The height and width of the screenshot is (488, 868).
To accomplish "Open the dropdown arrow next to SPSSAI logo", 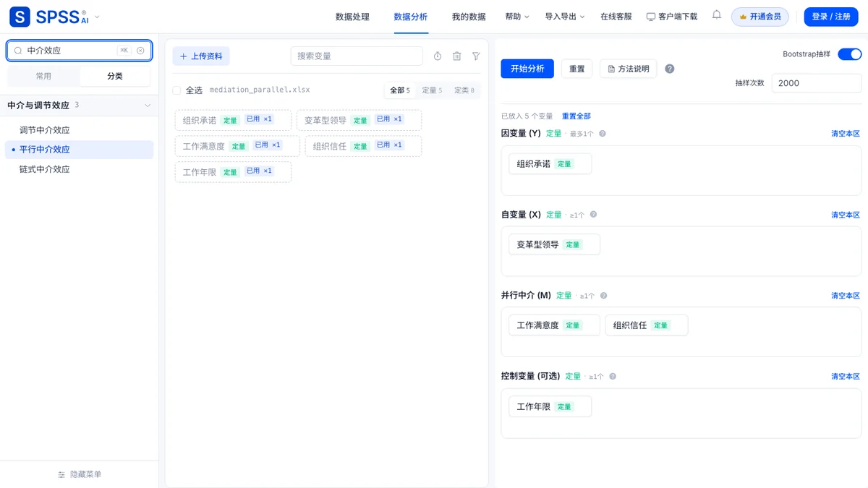I will coord(98,17).
